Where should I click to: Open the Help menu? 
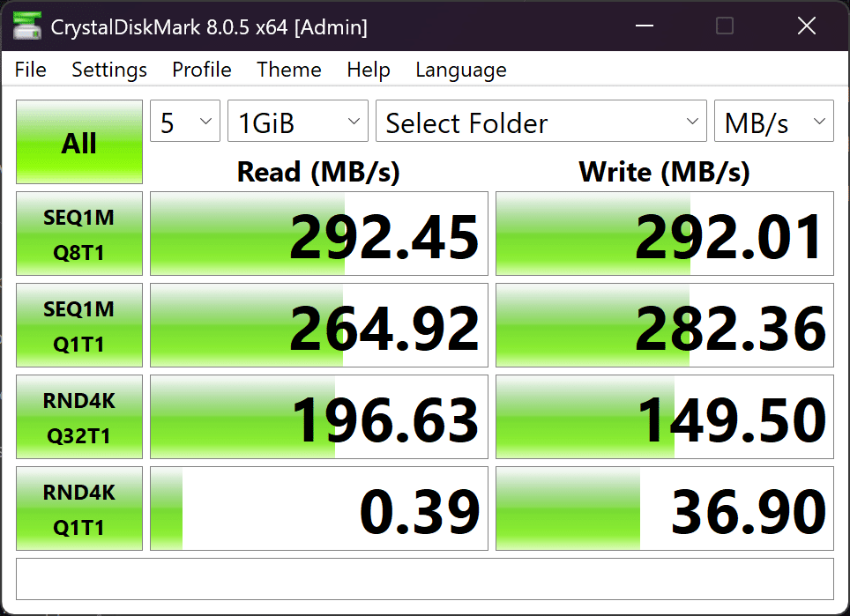[x=369, y=70]
